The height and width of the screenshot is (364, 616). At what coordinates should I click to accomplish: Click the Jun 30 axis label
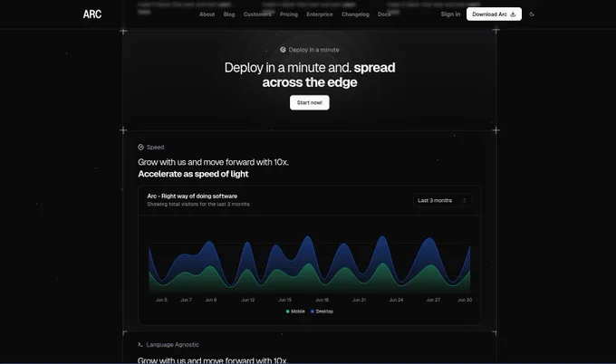pos(465,300)
